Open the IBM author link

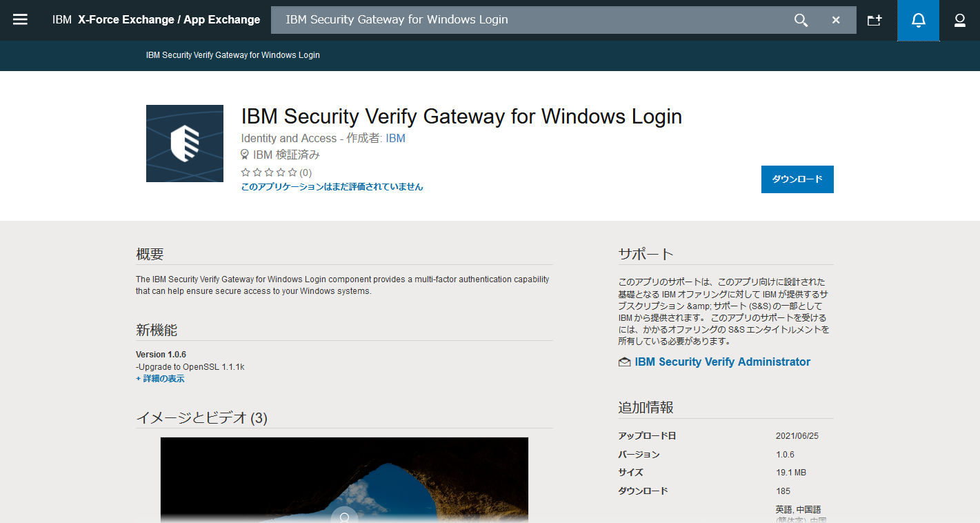click(396, 138)
